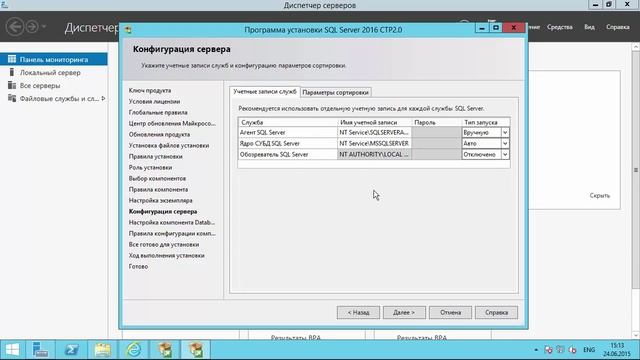Click the Глобальные правила step

pyautogui.click(x=158, y=112)
